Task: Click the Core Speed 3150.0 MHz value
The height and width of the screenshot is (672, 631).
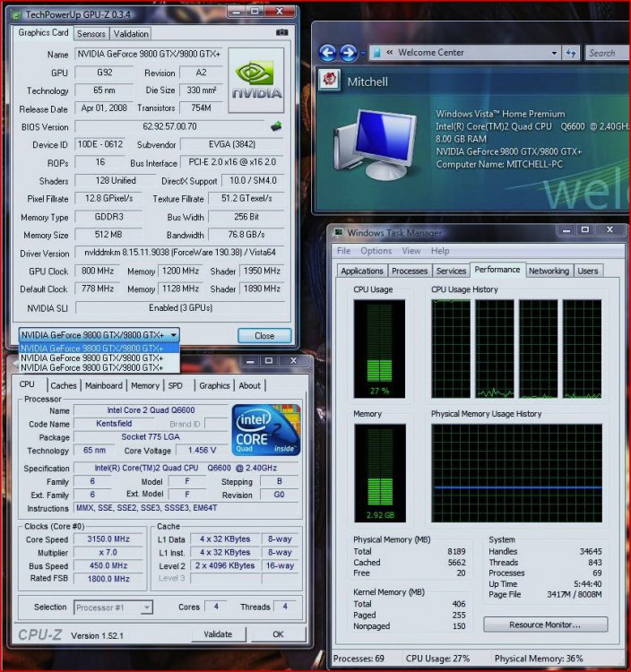Action: point(108,538)
